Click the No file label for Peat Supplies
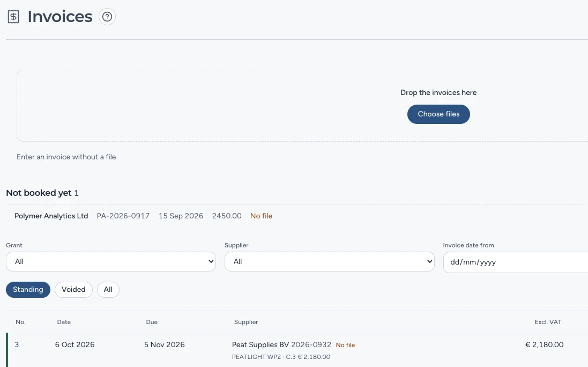This screenshot has width=588, height=367. coord(345,345)
